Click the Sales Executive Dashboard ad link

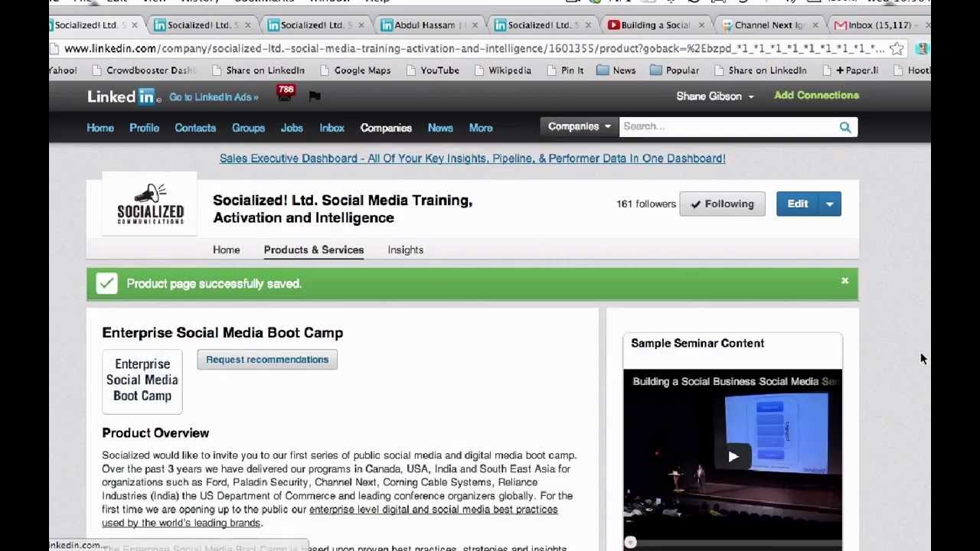pyautogui.click(x=472, y=158)
